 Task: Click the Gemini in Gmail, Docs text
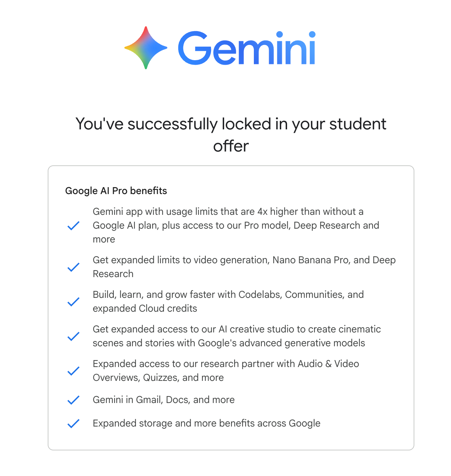point(164,400)
